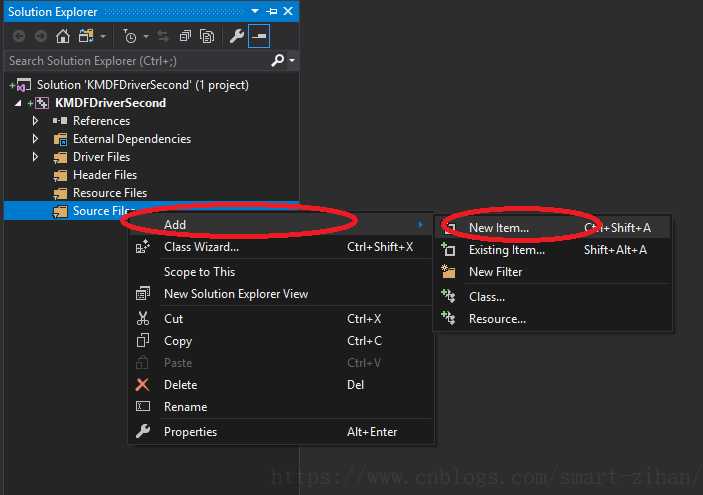The height and width of the screenshot is (495, 703).
Task: Click the Copy pages icon
Action: [x=143, y=341]
